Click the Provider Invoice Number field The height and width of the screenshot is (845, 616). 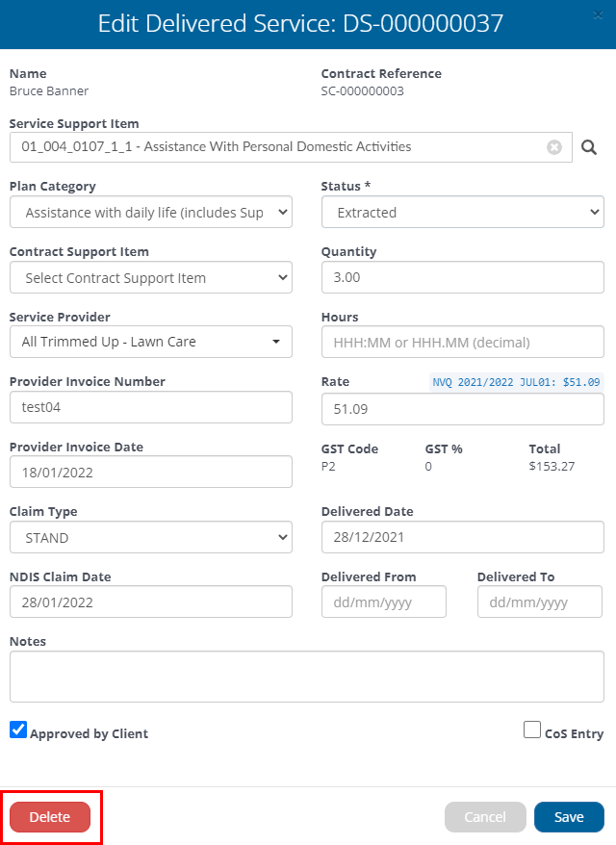pyautogui.click(x=151, y=407)
